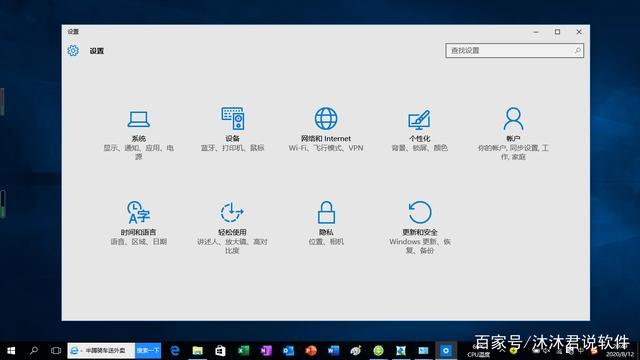Close the 设置 window
This screenshot has height=360, width=640.
point(579,32)
